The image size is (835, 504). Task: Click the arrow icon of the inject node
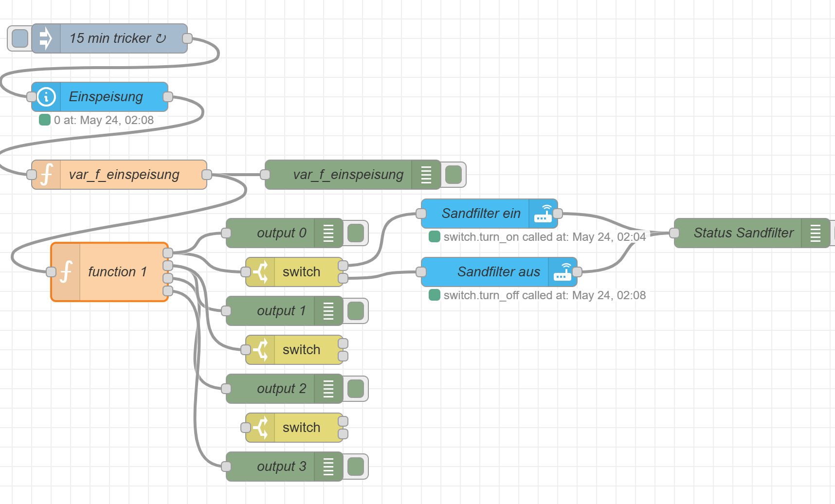click(x=46, y=38)
